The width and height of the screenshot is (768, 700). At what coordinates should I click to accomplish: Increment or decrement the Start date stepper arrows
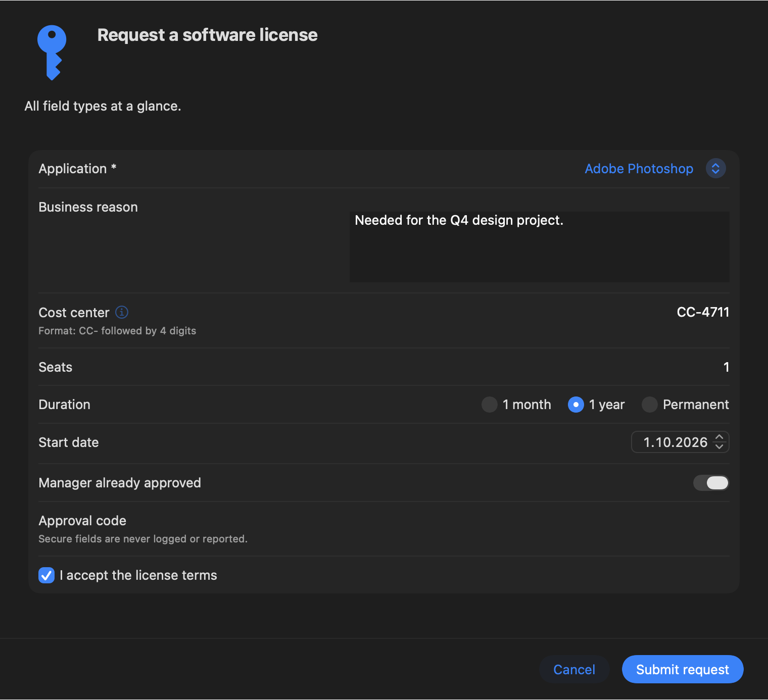(719, 442)
